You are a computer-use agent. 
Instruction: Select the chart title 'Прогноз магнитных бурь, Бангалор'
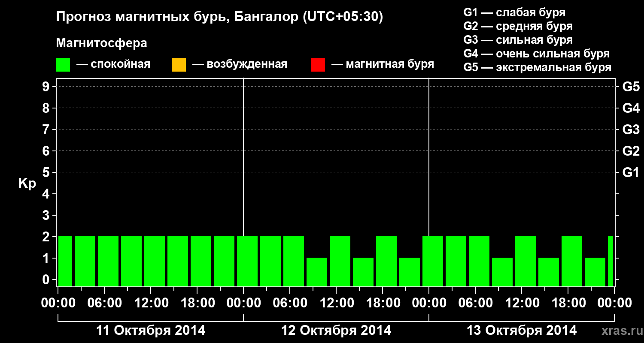click(177, 18)
